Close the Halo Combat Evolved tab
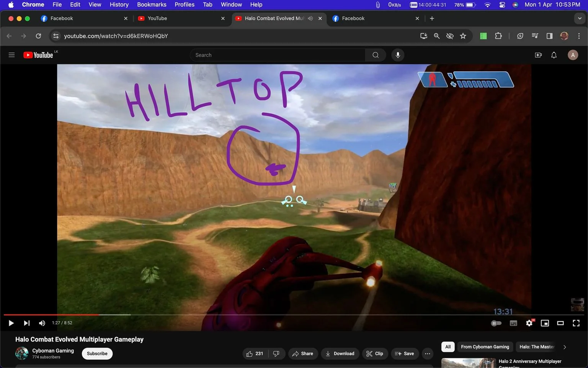Image resolution: width=588 pixels, height=368 pixels. 320,18
